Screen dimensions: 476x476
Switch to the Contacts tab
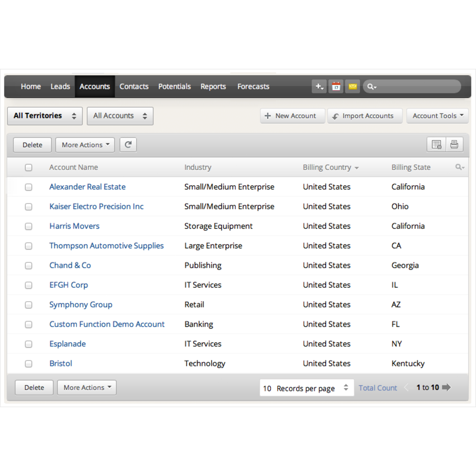134,87
